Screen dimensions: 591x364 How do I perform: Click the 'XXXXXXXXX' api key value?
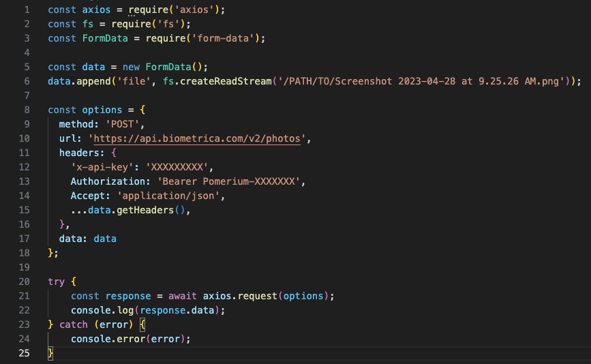click(x=177, y=167)
